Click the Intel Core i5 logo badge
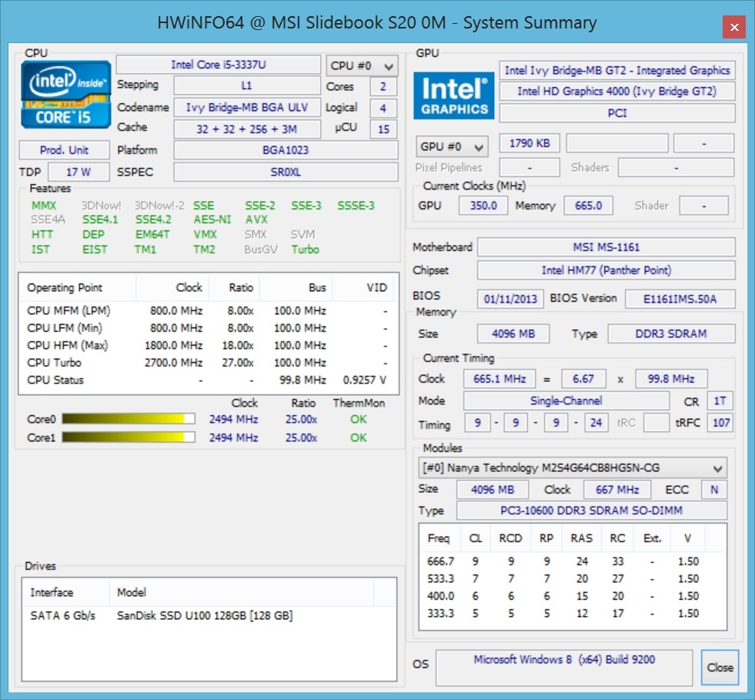Viewport: 755px width, 700px height. pyautogui.click(x=66, y=95)
